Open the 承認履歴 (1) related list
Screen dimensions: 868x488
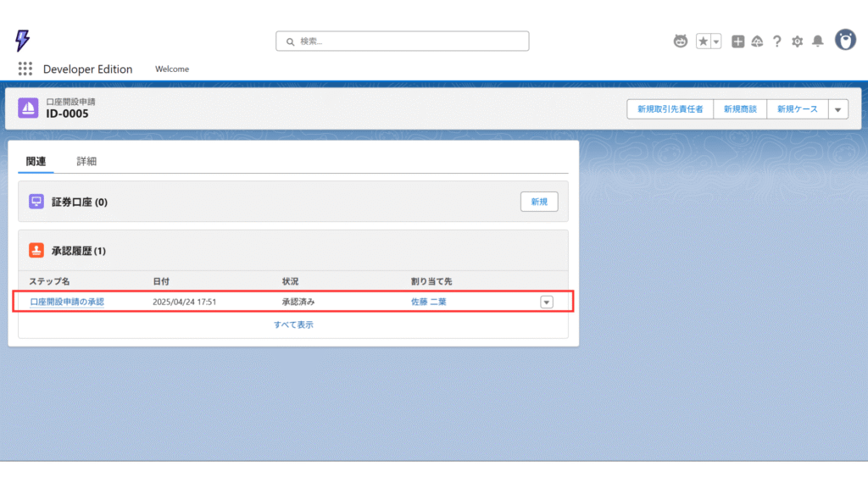(x=79, y=251)
